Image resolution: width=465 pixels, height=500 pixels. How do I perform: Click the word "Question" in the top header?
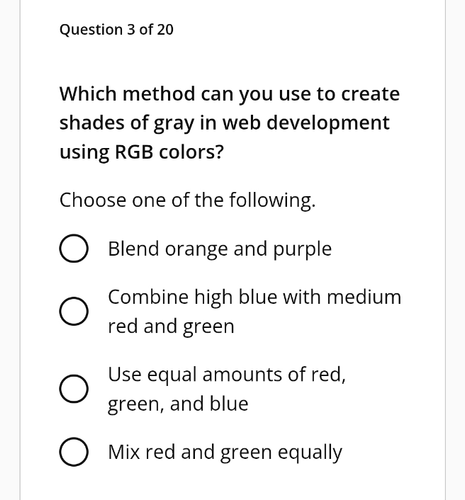tap(91, 30)
